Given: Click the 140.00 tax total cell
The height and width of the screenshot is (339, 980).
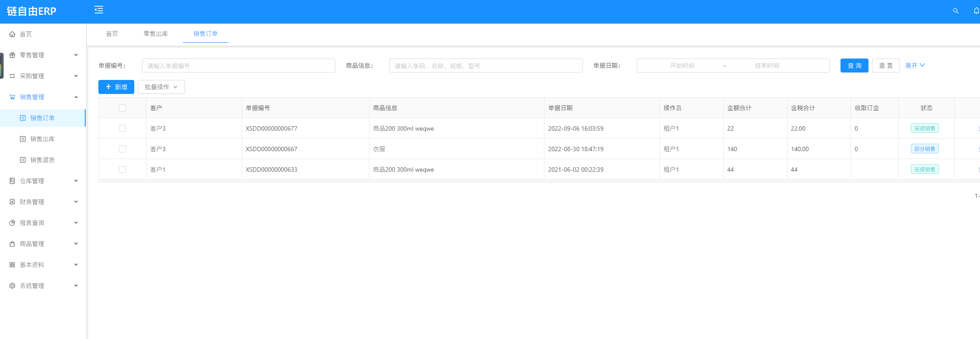Looking at the screenshot, I should pos(800,149).
